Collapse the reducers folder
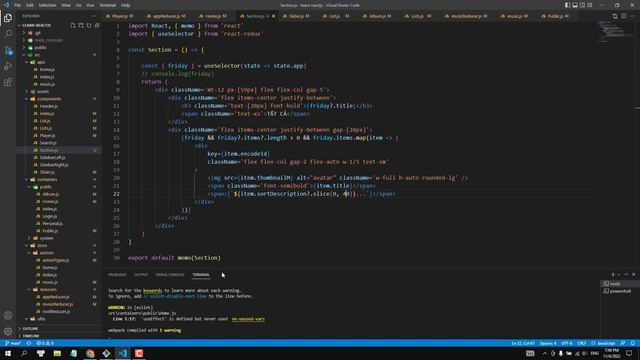640x360 pixels. [48, 289]
